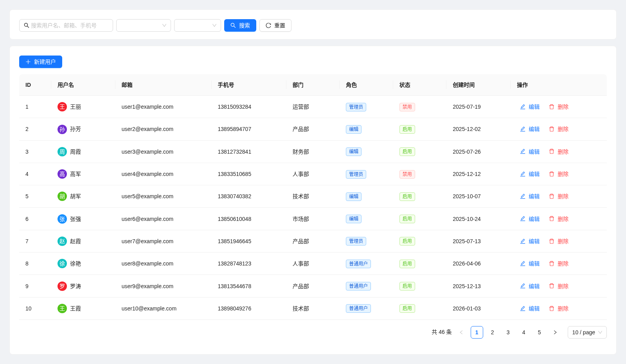Click the avatar icon for 王霞
Screen dimensions: 626x364
click(62, 308)
